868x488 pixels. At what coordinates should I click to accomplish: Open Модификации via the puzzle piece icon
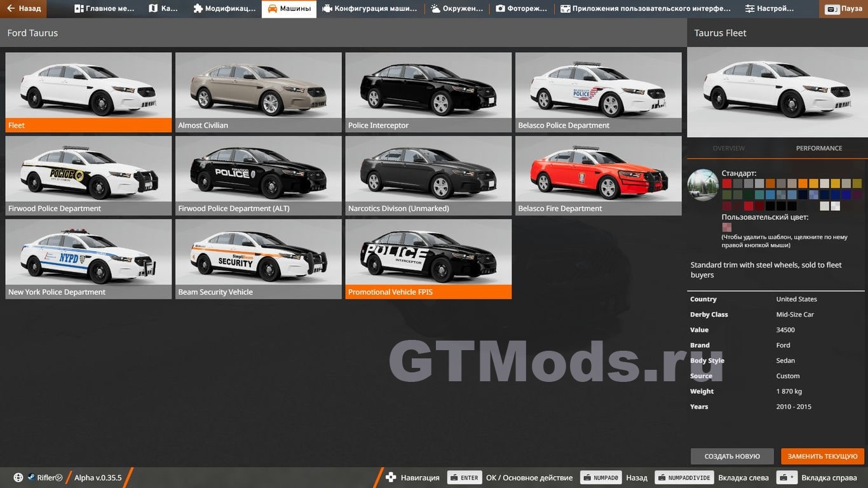point(198,9)
